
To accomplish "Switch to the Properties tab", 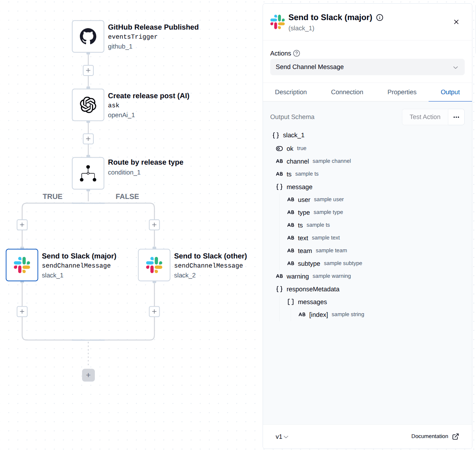I will point(402,92).
